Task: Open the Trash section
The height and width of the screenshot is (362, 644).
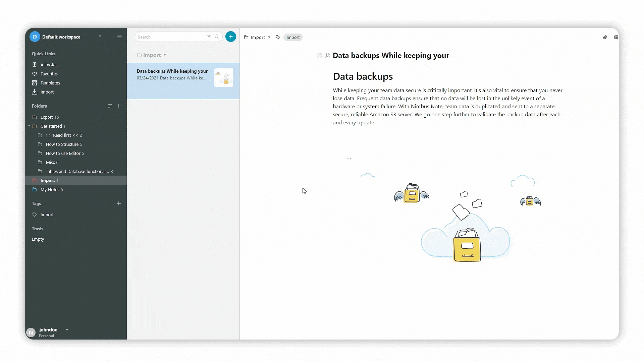Action: click(x=37, y=229)
